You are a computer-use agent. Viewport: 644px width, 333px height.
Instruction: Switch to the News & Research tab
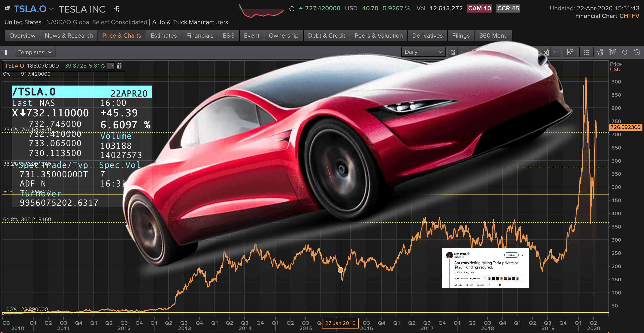(68, 36)
